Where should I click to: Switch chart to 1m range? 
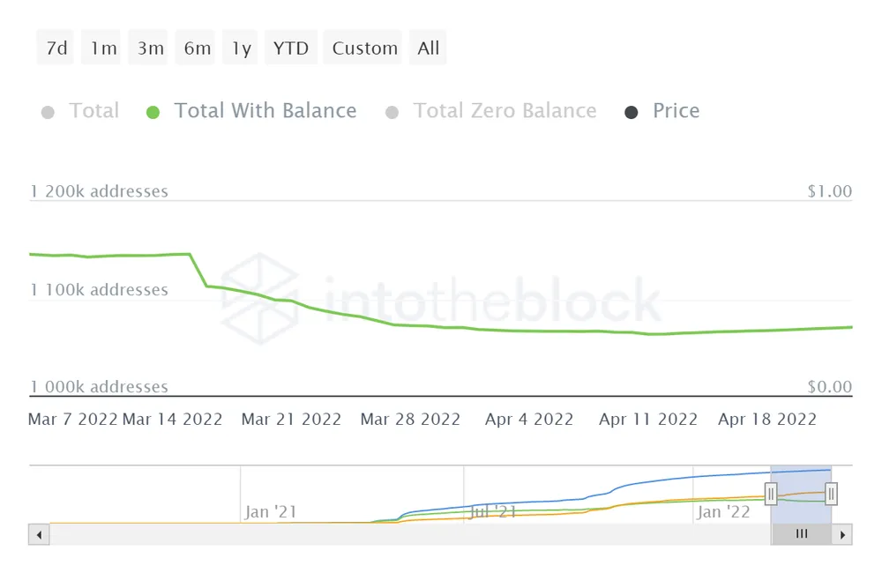click(103, 48)
